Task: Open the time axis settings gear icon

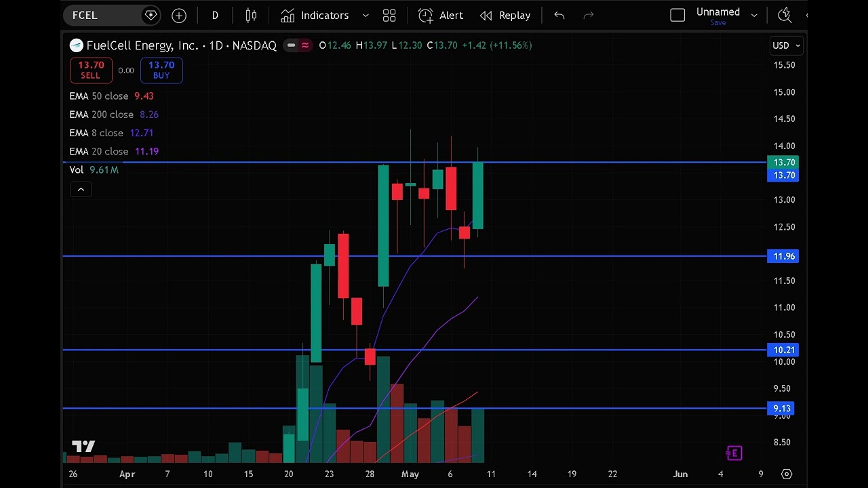Action: click(x=787, y=474)
